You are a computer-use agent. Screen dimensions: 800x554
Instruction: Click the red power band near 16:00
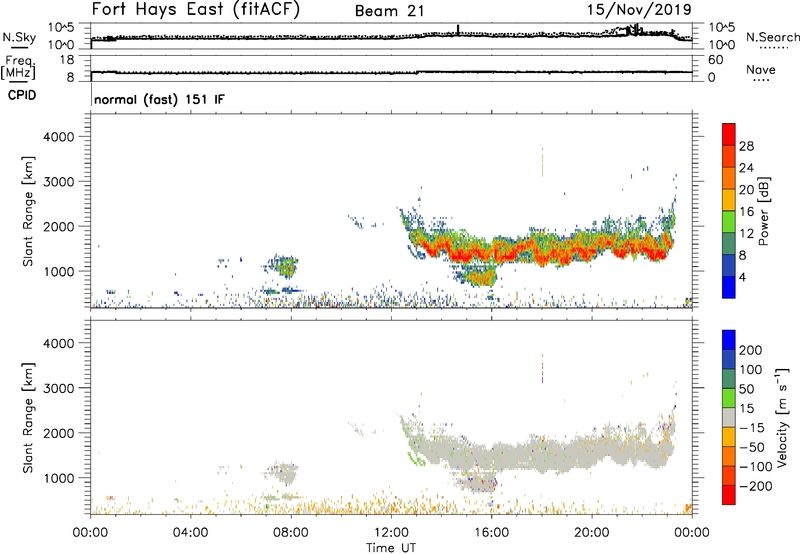[492, 253]
